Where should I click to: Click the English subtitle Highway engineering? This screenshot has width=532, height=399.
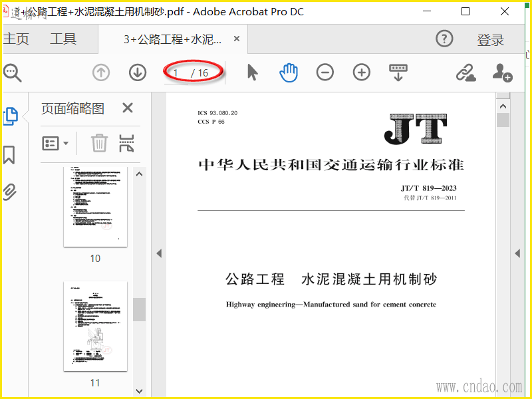[331, 305]
